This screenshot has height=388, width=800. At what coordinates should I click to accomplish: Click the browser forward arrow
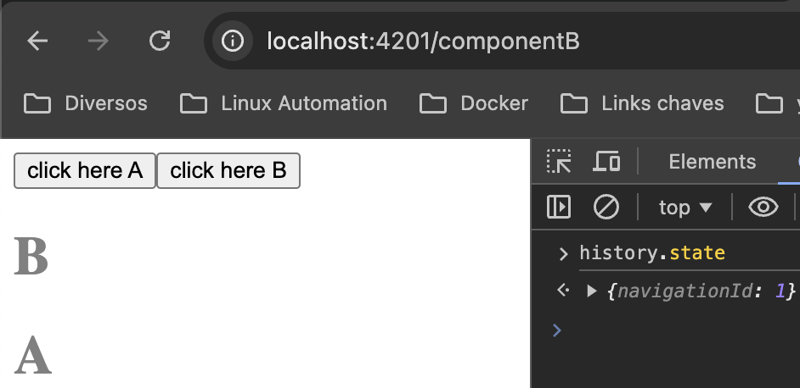(98, 41)
